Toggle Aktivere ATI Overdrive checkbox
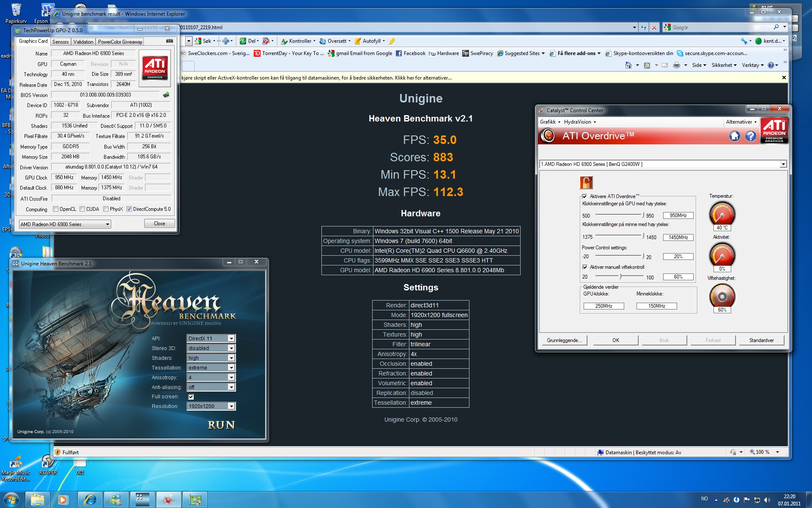This screenshot has height=508, width=812. [584, 196]
